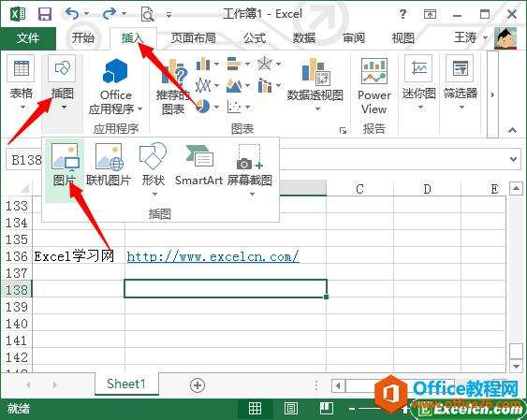
Task: Toggle ribbon display options icon
Action: (430, 14)
